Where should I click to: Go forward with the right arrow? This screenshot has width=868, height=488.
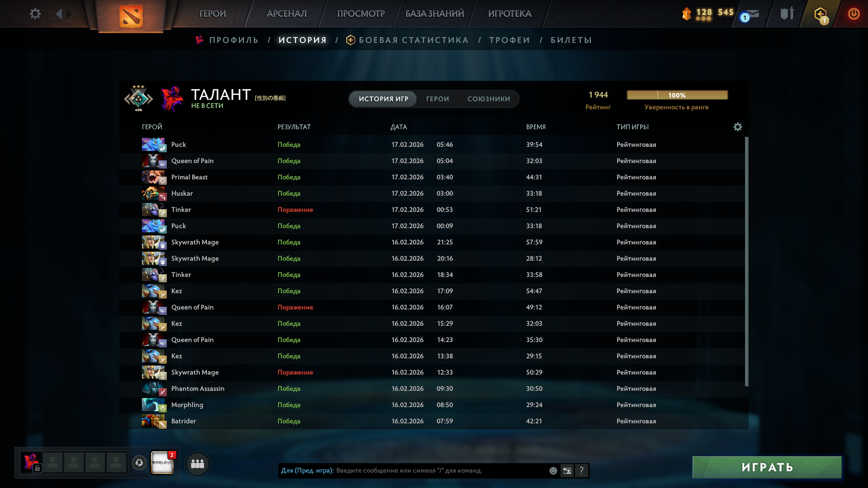(x=70, y=14)
